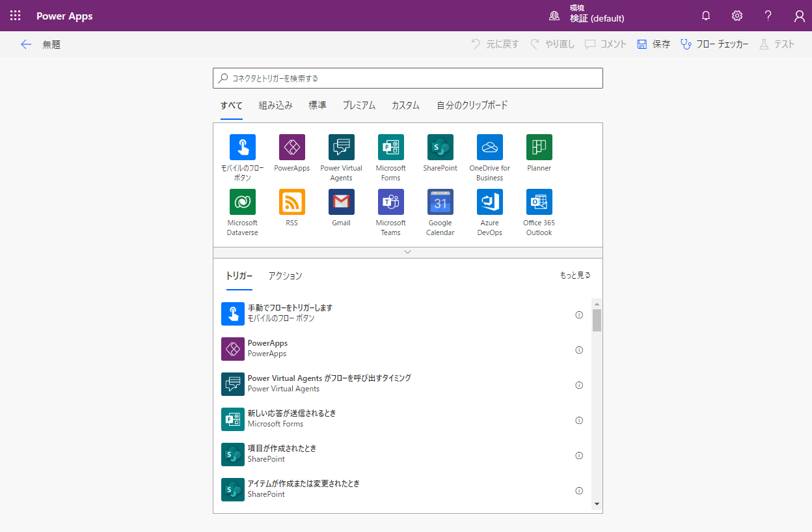This screenshot has height=532, width=812.
Task: Choose 手動でフローをトリガーします trigger
Action: (x=402, y=313)
